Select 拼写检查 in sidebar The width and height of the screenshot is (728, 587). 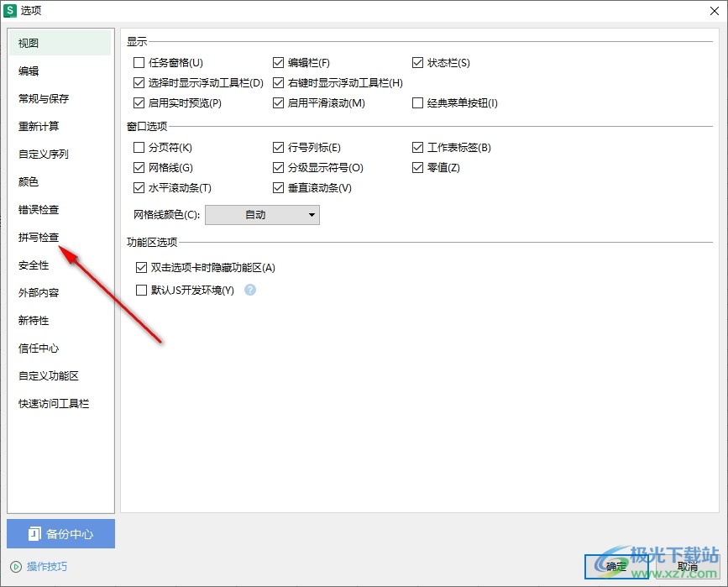click(60, 238)
